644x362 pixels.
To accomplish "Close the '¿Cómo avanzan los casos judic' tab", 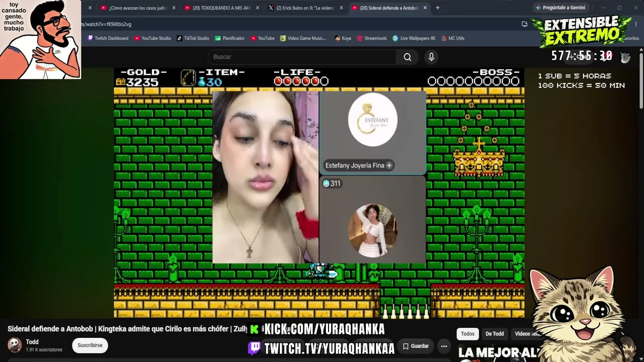I will tap(174, 8).
